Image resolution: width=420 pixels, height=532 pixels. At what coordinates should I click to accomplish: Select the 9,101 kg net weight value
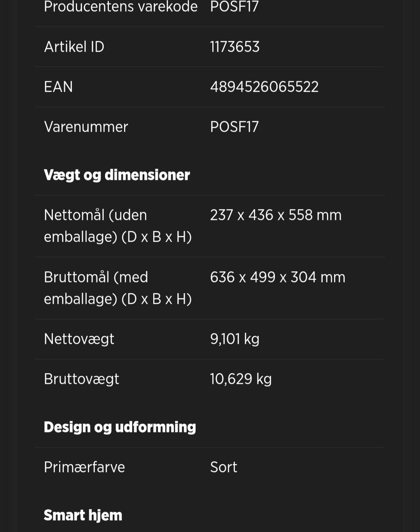click(234, 339)
